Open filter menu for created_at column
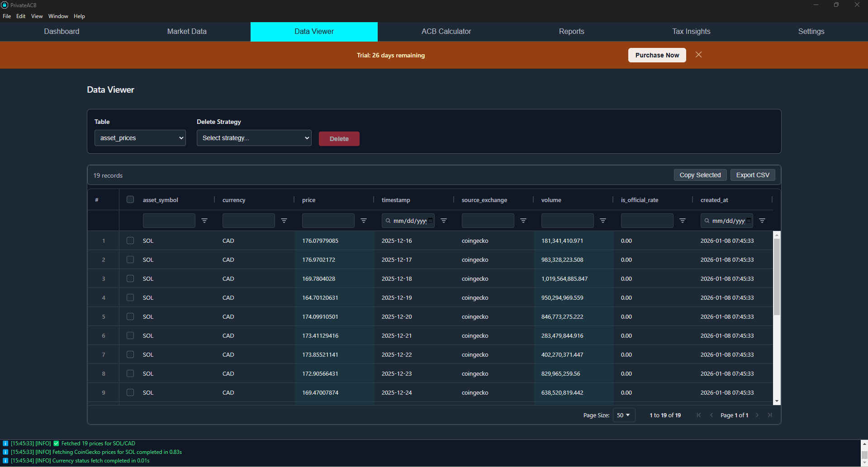The width and height of the screenshot is (868, 467). point(762,221)
